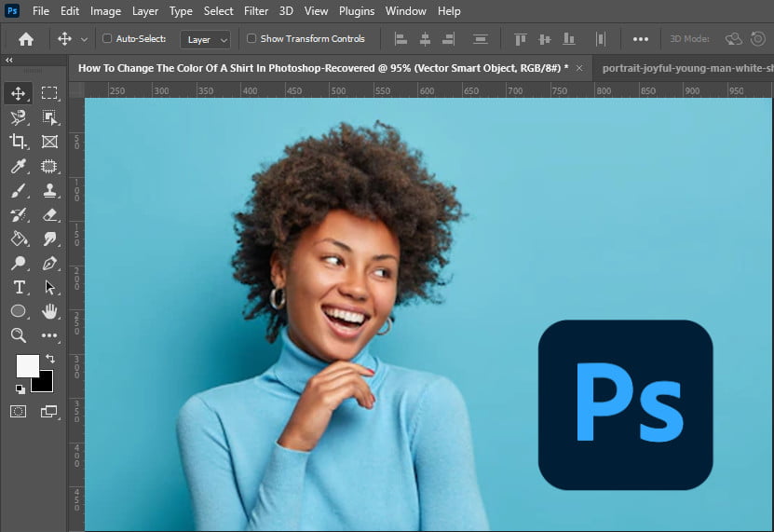Screen dimensions: 774x532
Task: Open the 3D menu
Action: pos(286,11)
